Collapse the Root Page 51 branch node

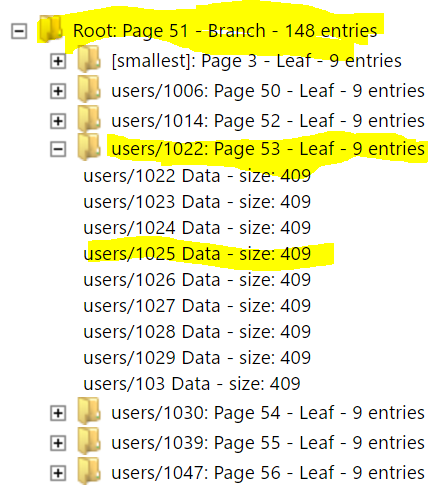(19, 31)
